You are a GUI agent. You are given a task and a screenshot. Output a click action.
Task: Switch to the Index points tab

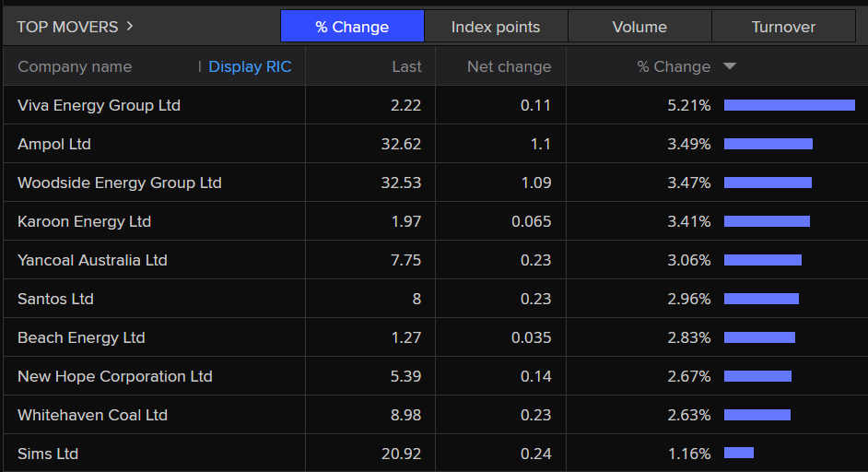coord(496,27)
